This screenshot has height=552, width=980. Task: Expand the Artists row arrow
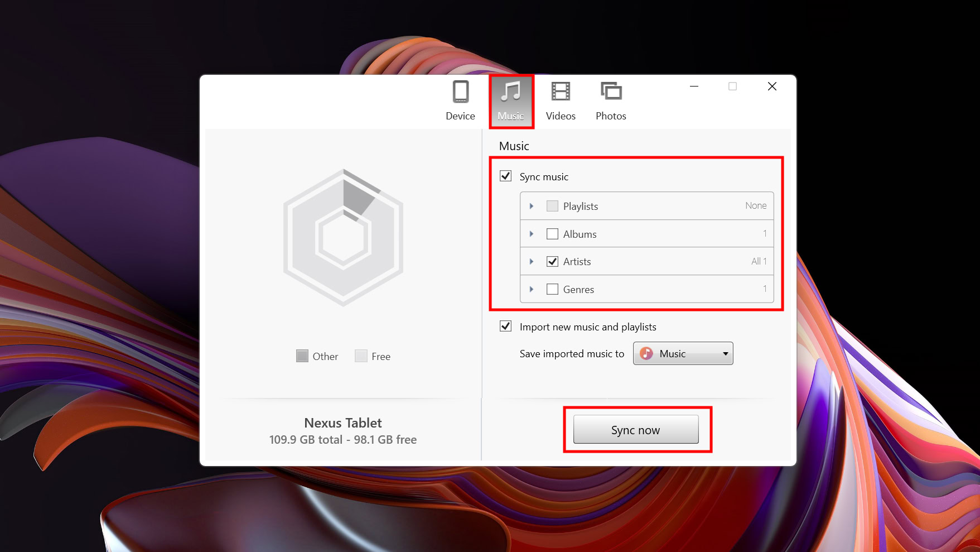pyautogui.click(x=532, y=261)
